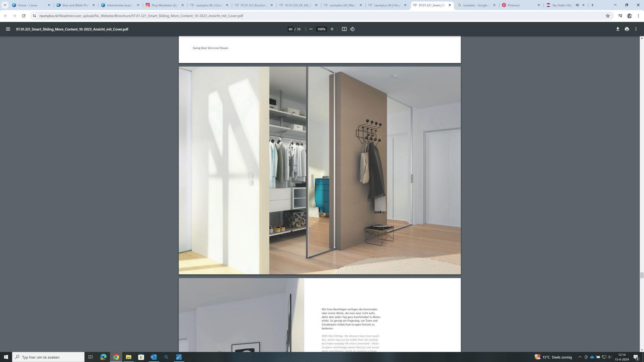Zoom out the PDF document
Screen dimensions: 644x362
(x=311, y=29)
